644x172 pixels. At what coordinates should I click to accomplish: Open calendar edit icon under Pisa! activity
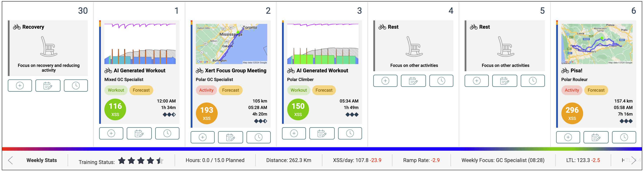tap(596, 137)
